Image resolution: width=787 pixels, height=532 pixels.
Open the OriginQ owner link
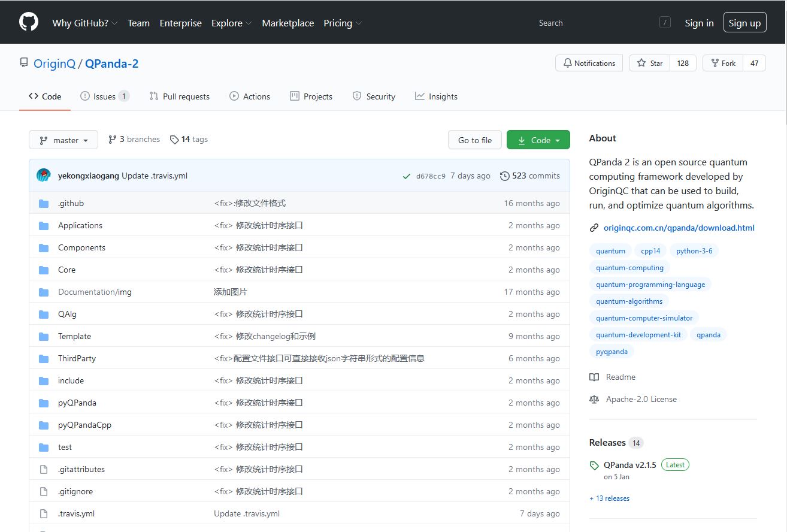coord(55,64)
